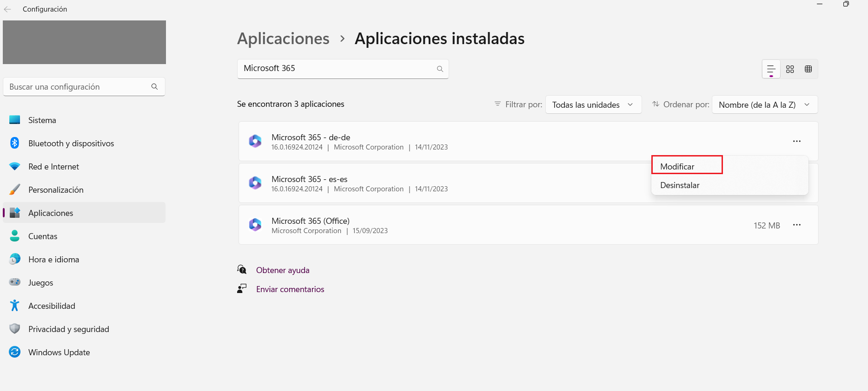Click the user profile banner

[84, 42]
